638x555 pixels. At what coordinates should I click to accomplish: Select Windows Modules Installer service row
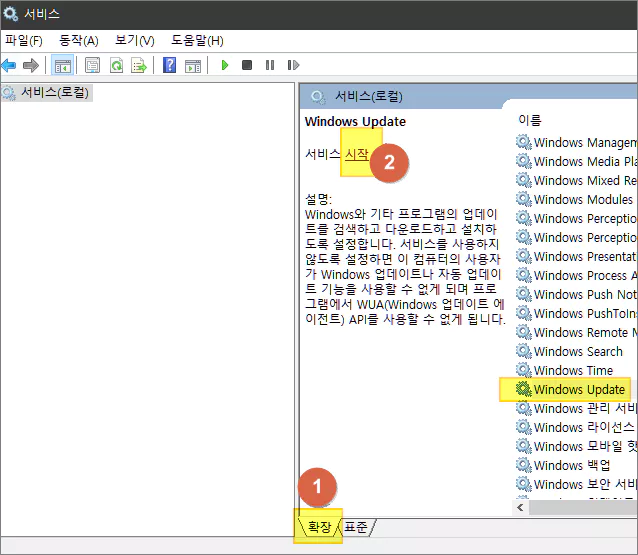tap(576, 199)
